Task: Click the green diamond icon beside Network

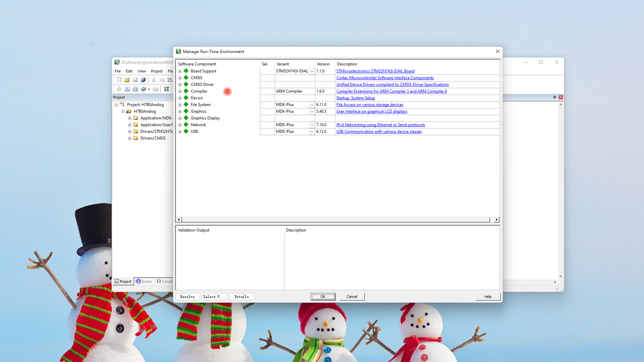Action: (186, 125)
